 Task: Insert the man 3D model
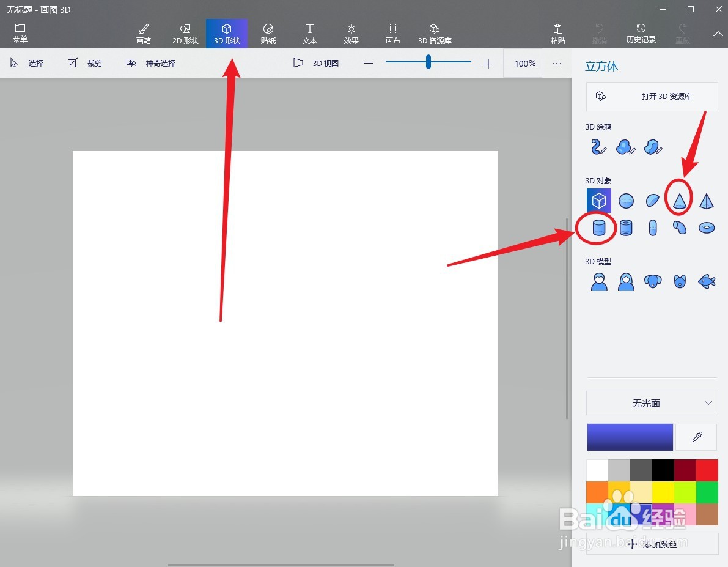click(x=599, y=281)
